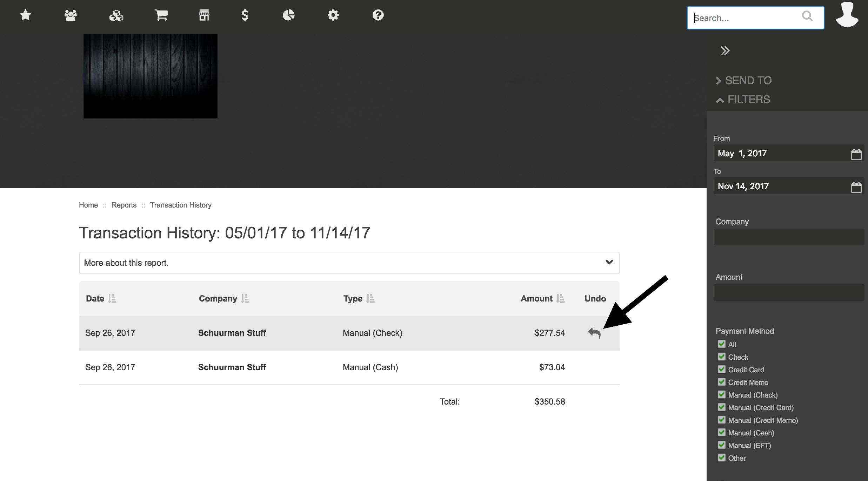Open the To date calendar picker
Screen dimensions: 868x481
(857, 186)
